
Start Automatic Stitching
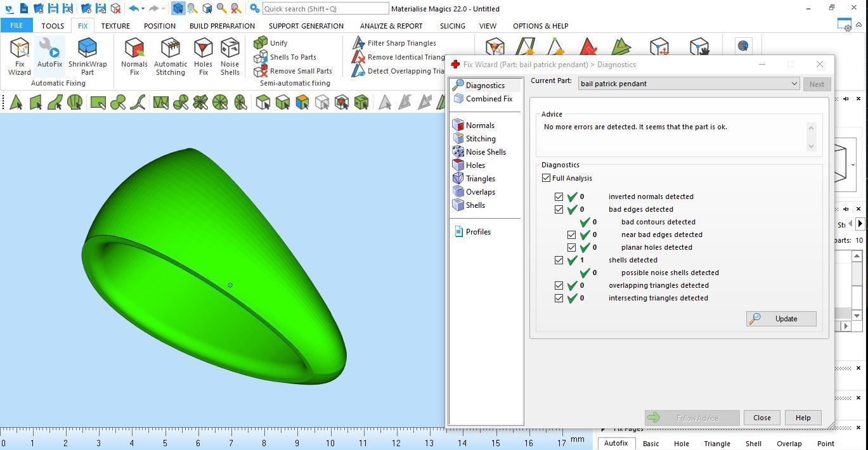171,56
